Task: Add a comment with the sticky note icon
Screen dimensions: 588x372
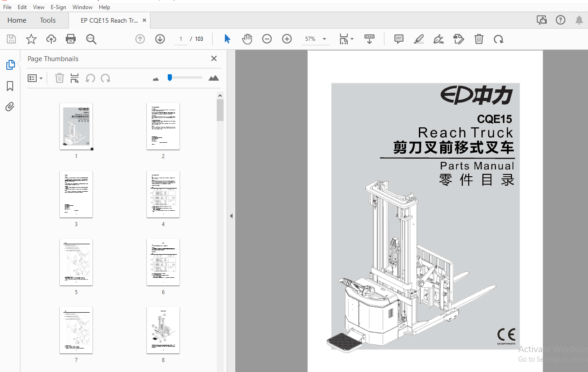Action: 399,39
